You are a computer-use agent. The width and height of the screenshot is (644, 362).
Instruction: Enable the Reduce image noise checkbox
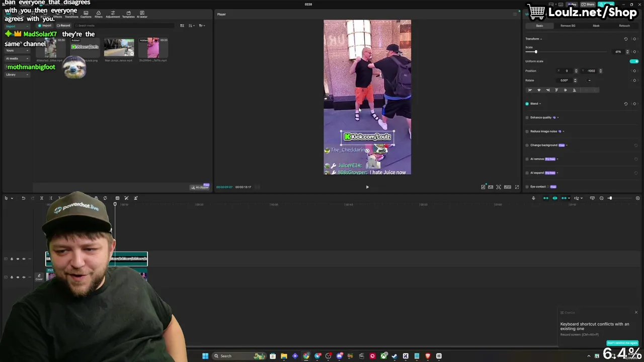527,131
